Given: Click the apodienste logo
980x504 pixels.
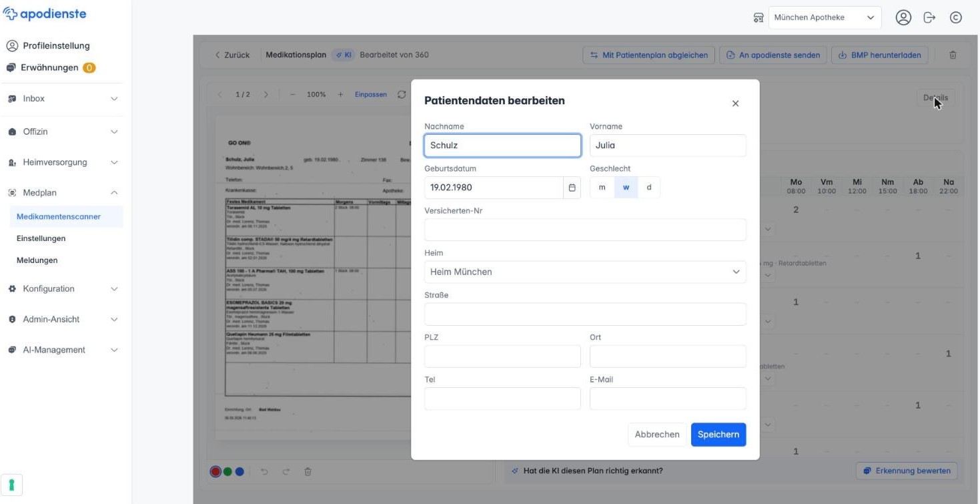Looking at the screenshot, I should click(45, 14).
